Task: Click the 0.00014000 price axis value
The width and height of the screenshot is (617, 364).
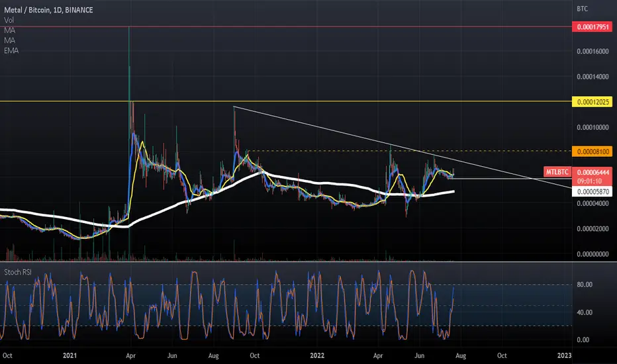Action: pos(593,77)
